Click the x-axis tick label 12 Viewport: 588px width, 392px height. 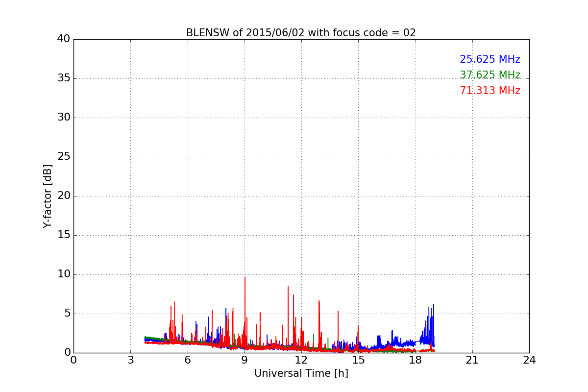(x=301, y=360)
